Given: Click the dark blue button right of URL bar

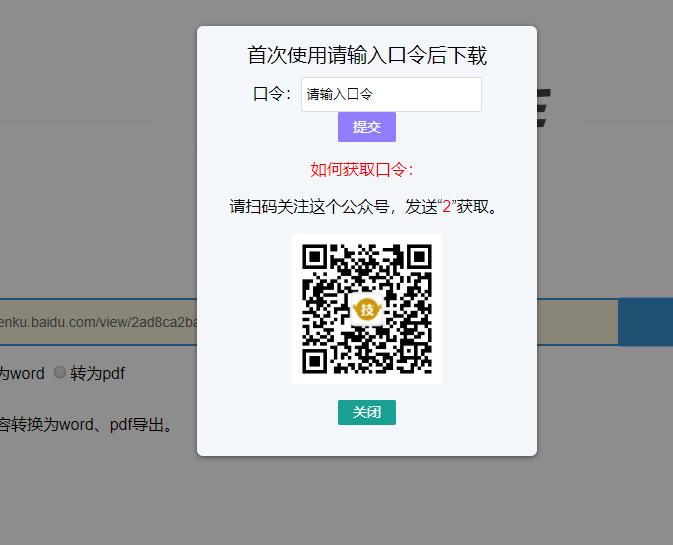Looking at the screenshot, I should click(646, 322).
